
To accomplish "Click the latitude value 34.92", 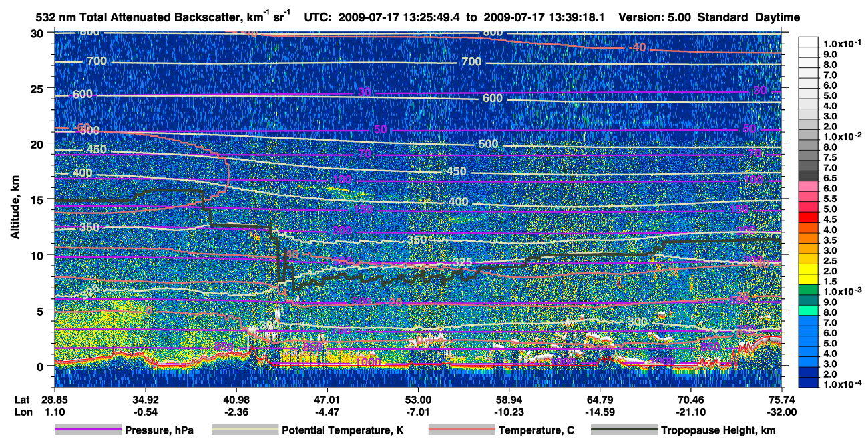I will coord(145,398).
